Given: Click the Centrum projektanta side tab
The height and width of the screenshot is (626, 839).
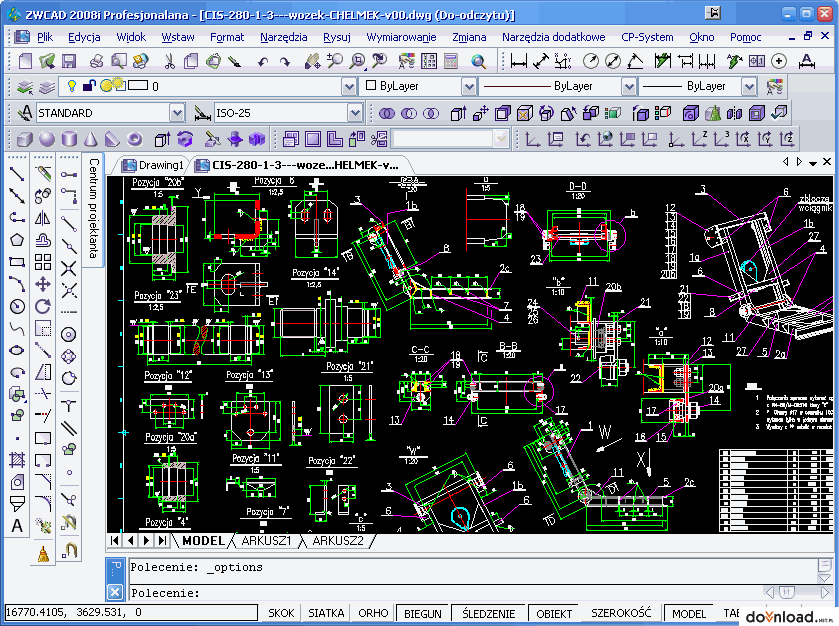Looking at the screenshot, I should pyautogui.click(x=93, y=208).
